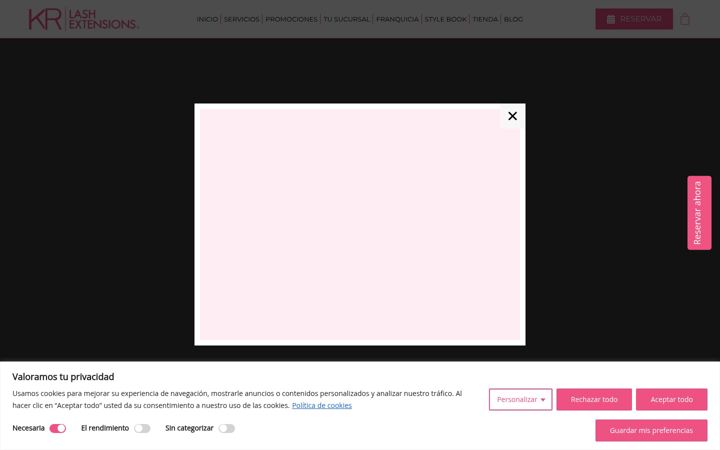Viewport: 720px width, 450px height.
Task: Open the shopping bag cart icon
Action: click(x=685, y=19)
